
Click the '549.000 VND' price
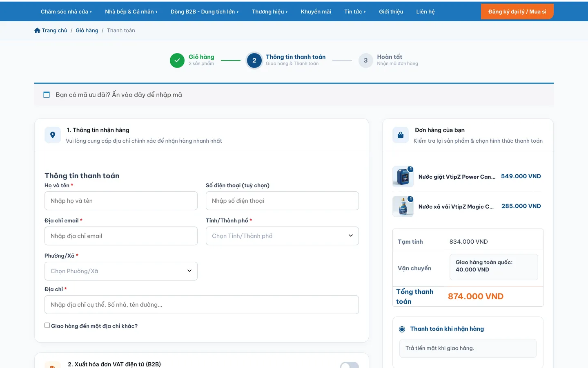521,176
